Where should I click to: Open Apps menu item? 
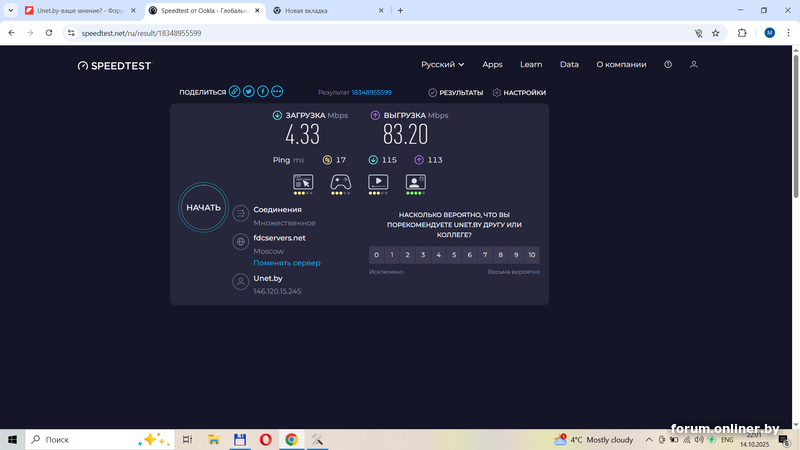tap(492, 64)
